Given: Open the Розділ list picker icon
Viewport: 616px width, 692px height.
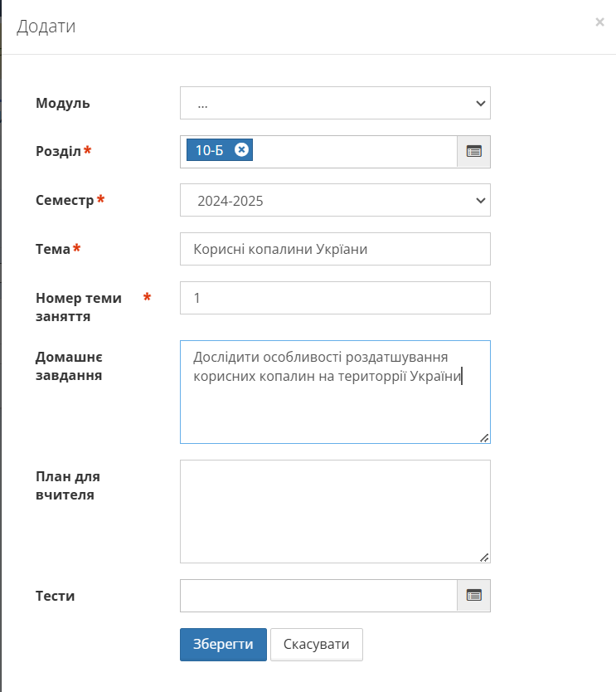Looking at the screenshot, I should tap(473, 152).
